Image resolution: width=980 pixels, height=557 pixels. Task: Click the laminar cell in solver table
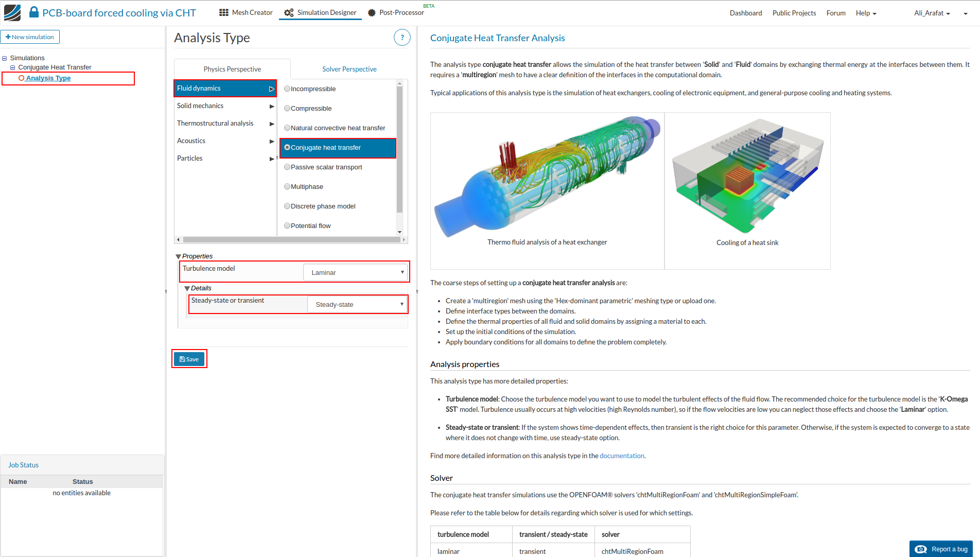(x=471, y=551)
